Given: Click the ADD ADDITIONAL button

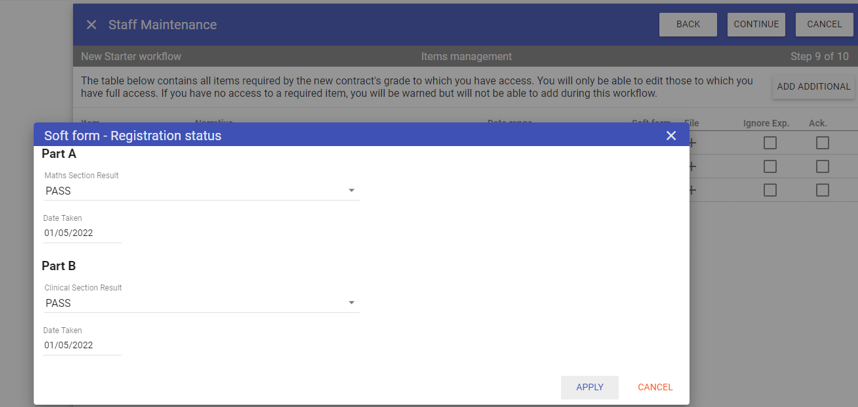Looking at the screenshot, I should (813, 86).
